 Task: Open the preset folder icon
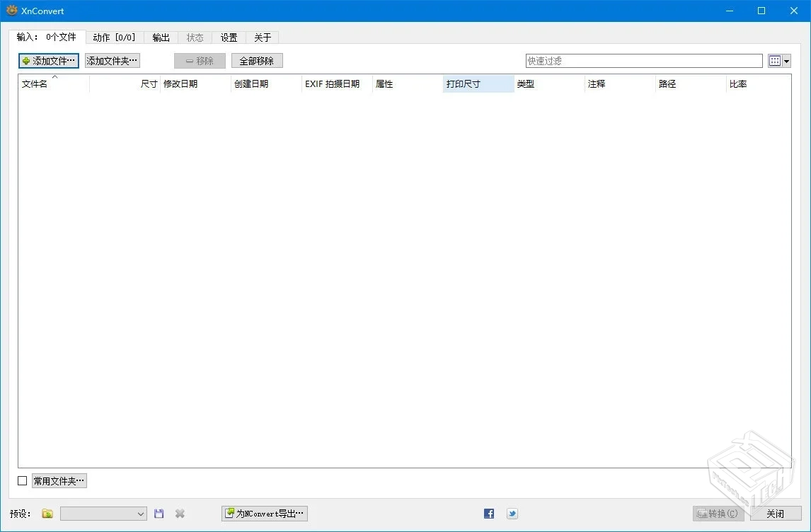point(47,514)
